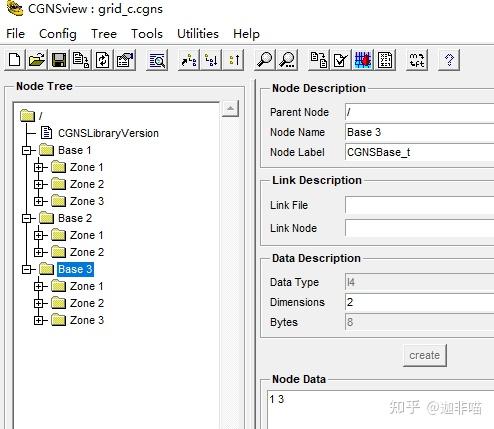Select Zone 3 label under Base 3
The width and height of the screenshot is (494, 429).
pos(87,320)
